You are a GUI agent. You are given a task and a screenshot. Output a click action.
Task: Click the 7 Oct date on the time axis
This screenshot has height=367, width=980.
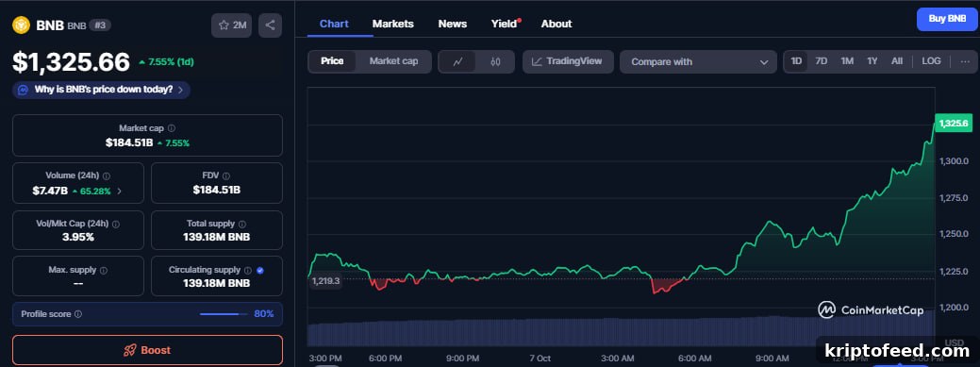click(540, 359)
